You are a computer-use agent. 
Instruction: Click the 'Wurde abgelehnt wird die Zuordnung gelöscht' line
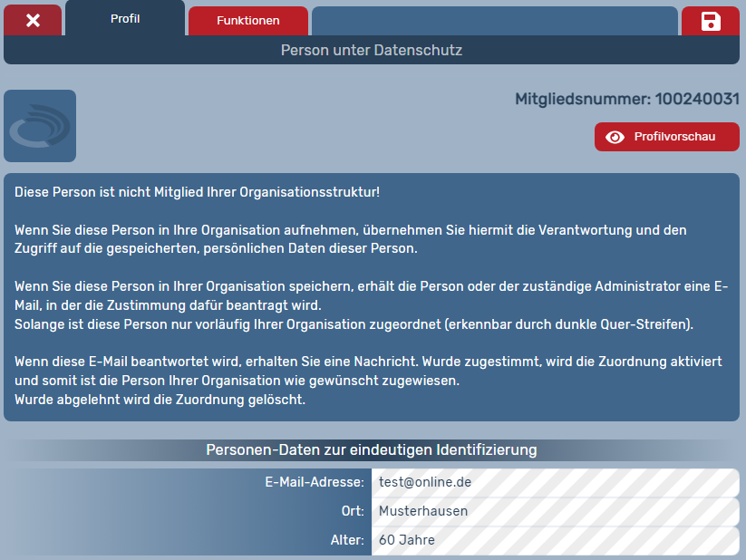(x=160, y=399)
